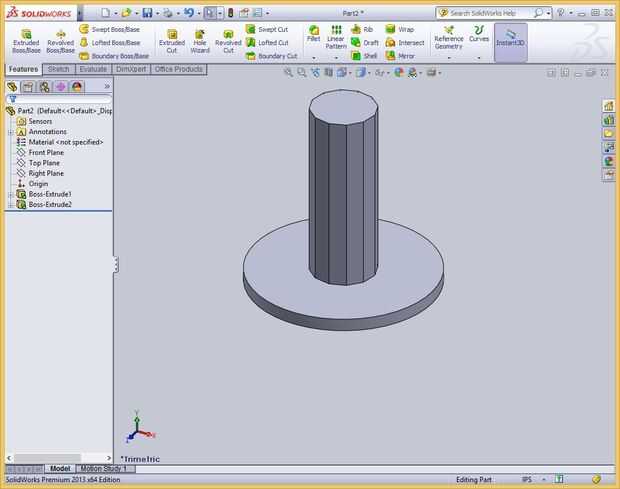Add a Rib feature
The image size is (620, 489).
362,29
